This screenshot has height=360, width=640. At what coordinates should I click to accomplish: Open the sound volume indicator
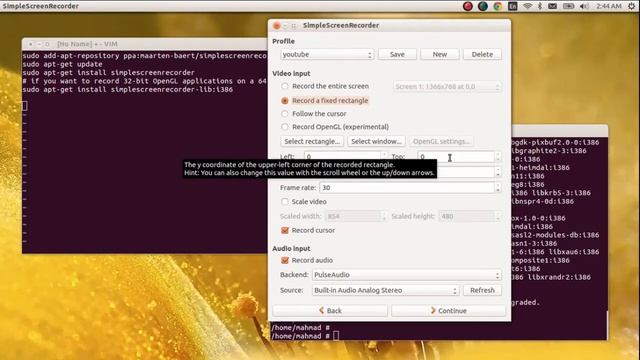pyautogui.click(x=584, y=6)
